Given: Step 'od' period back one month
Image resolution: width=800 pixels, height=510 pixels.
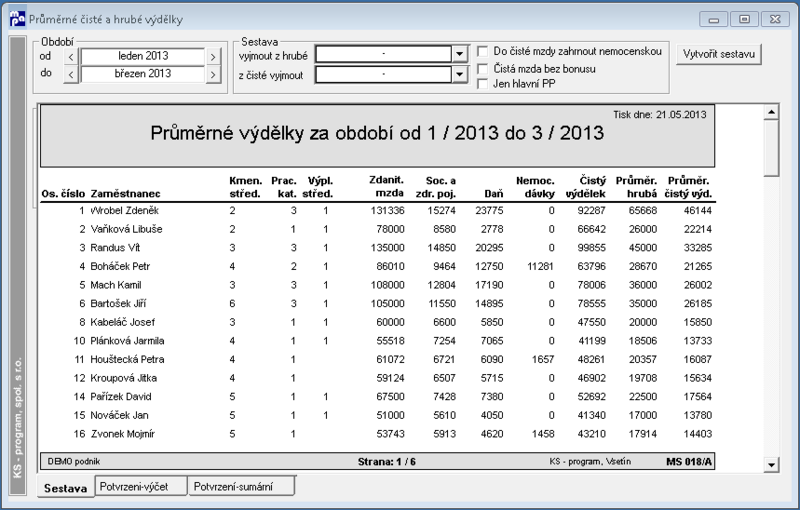Looking at the screenshot, I should tap(71, 57).
